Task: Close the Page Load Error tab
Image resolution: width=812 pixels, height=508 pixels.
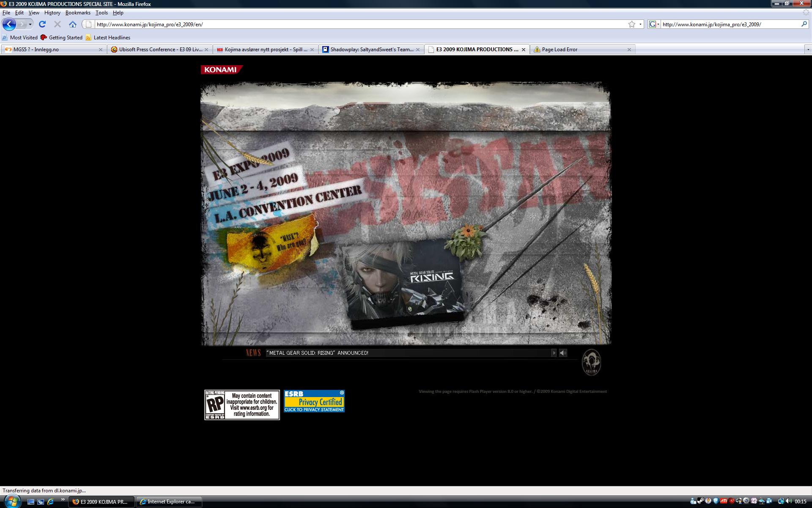Action: [629, 50]
